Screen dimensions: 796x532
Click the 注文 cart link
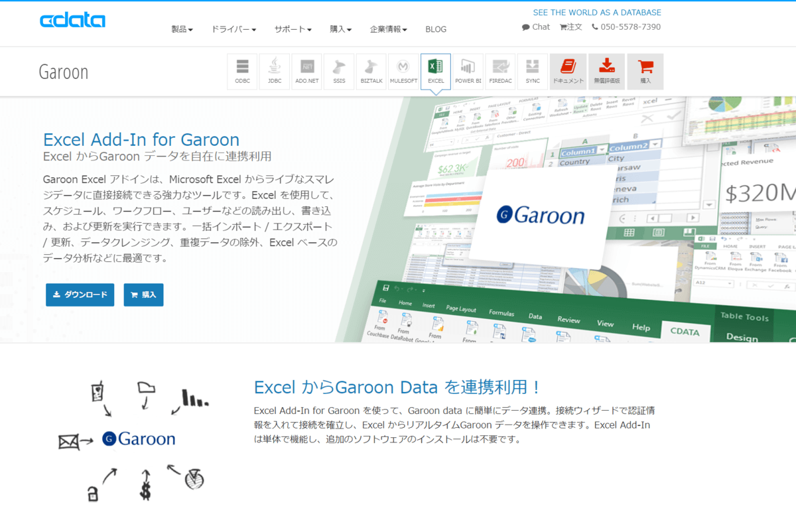click(571, 27)
